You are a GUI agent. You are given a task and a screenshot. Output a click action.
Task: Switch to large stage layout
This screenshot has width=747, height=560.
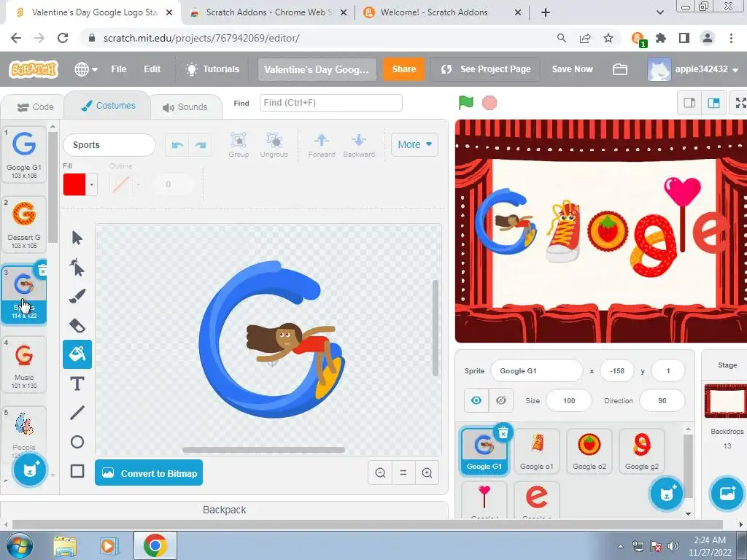point(713,103)
